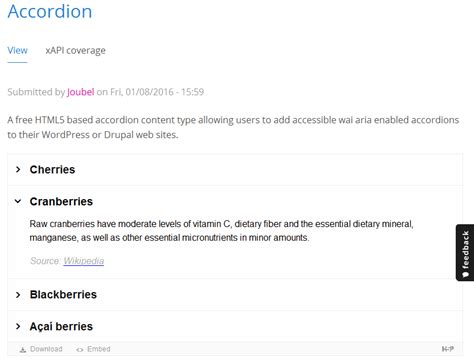Expand the Cherries accordion chevron
Viewport: 474px width, 364px height.
18,170
